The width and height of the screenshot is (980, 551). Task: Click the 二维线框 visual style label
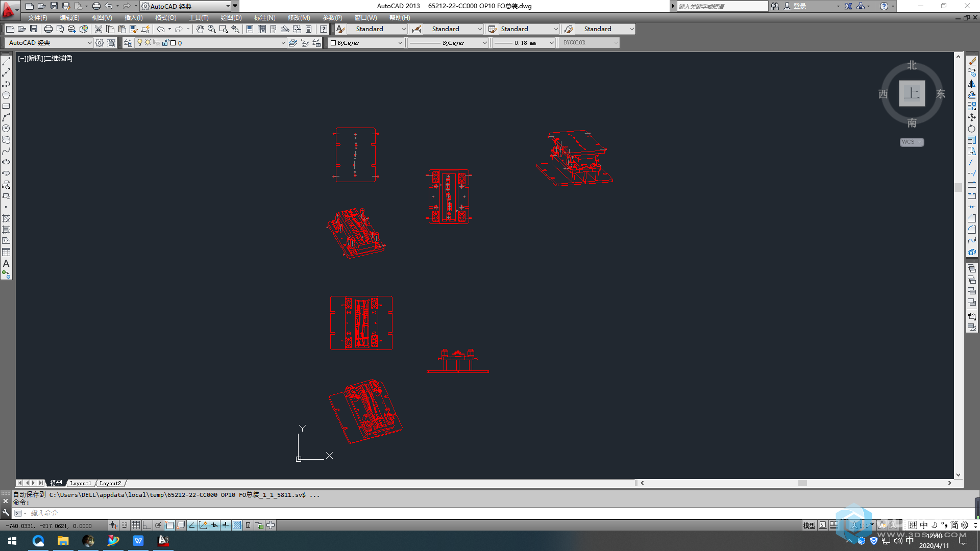pos(58,58)
